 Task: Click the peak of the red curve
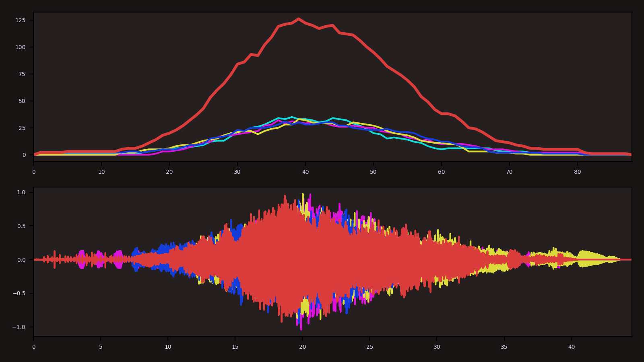click(298, 19)
